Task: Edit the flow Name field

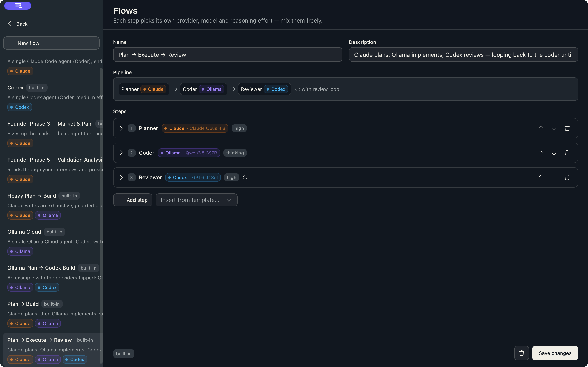Action: point(228,55)
